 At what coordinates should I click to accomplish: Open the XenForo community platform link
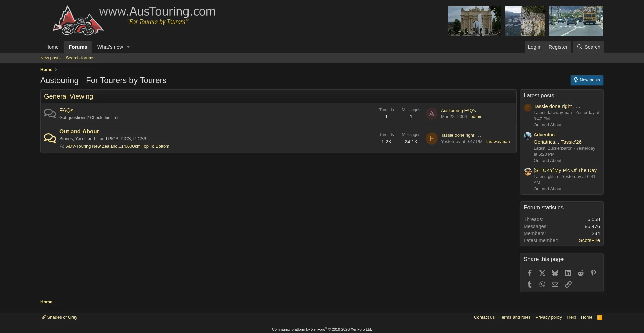click(x=322, y=329)
